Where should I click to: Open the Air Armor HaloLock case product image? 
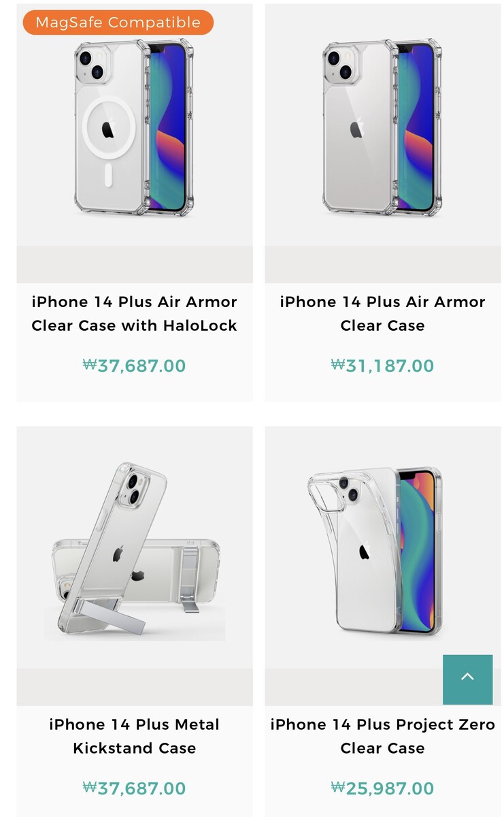pos(135,128)
